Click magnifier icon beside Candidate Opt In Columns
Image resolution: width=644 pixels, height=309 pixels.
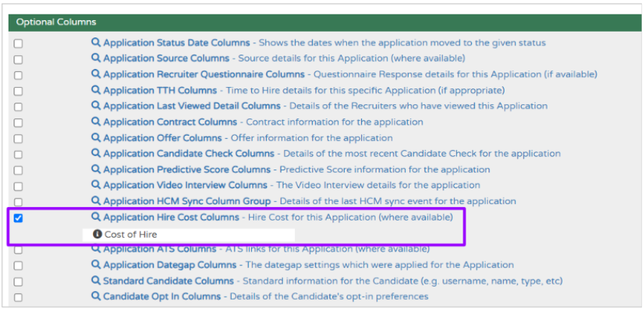click(96, 296)
